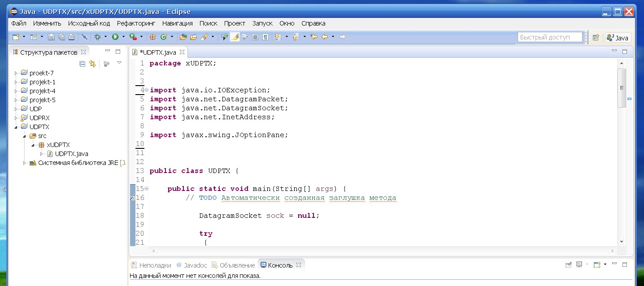Click the green Run button in toolbar

[115, 37]
